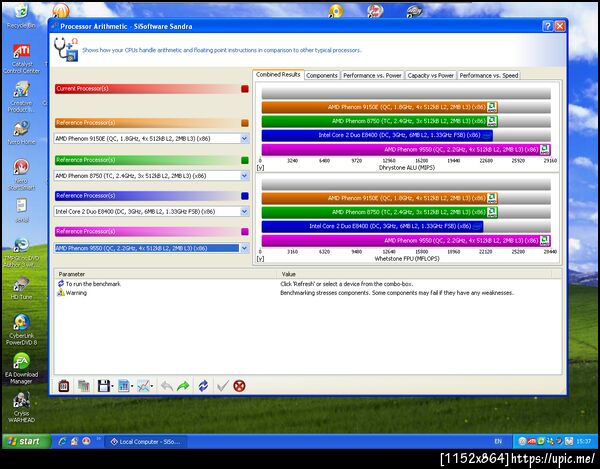Switch to the Components tab
The height and width of the screenshot is (469, 600).
[322, 75]
